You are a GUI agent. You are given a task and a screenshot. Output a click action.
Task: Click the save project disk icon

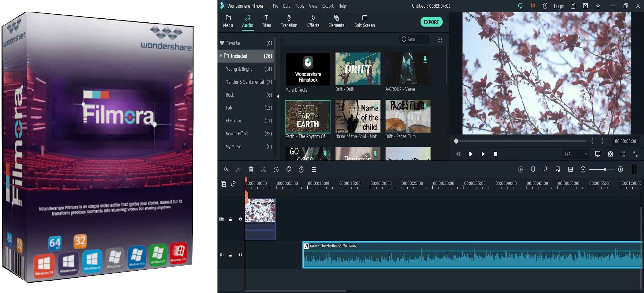click(573, 6)
